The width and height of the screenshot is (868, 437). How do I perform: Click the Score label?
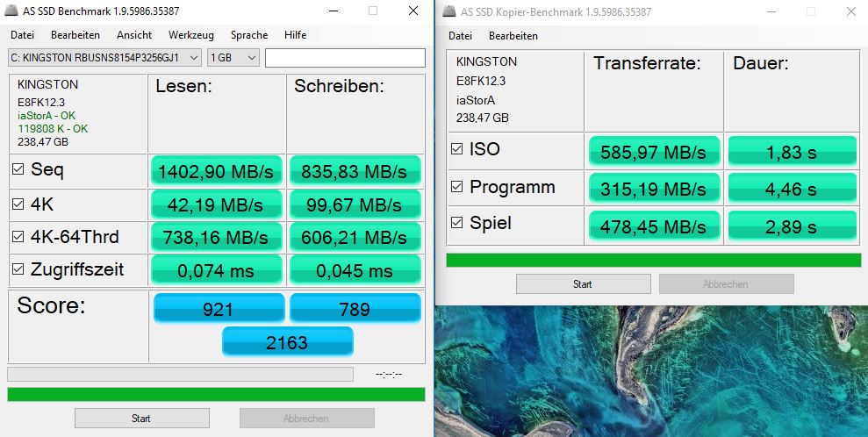pos(51,304)
